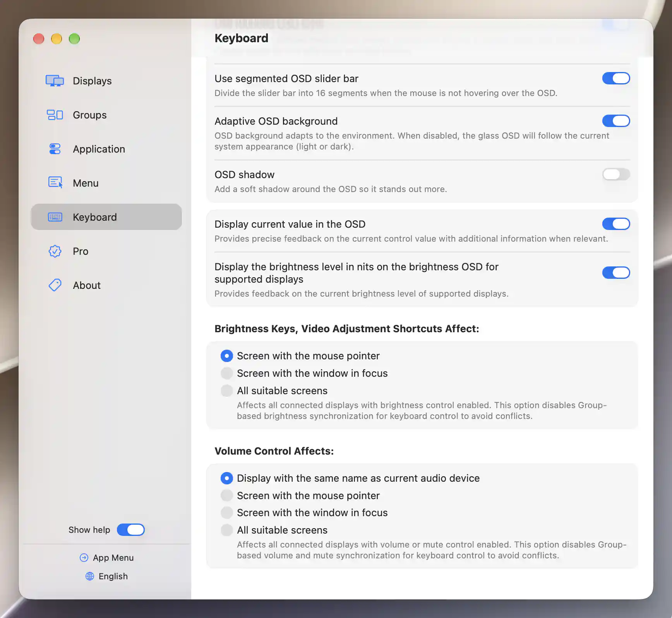Click the Keyboard icon in sidebar
Viewport: 672px width, 618px height.
click(x=55, y=217)
